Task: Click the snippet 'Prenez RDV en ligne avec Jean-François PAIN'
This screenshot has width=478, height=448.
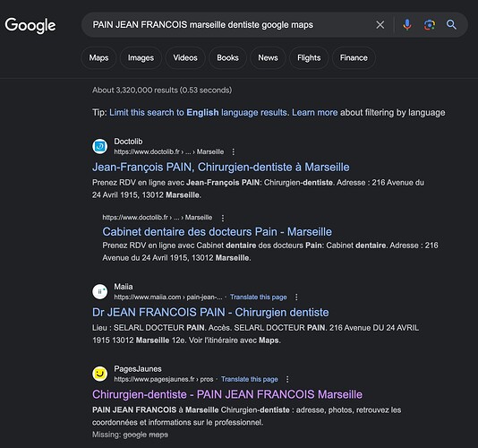Action: 258,188
